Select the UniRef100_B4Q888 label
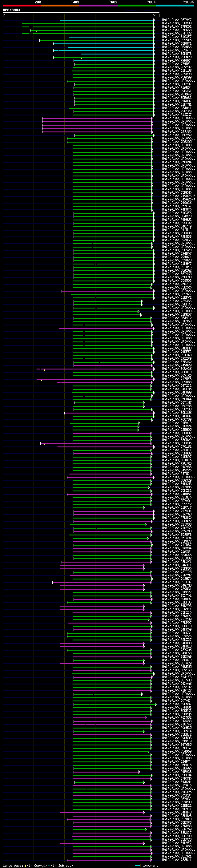 (177, 643)
